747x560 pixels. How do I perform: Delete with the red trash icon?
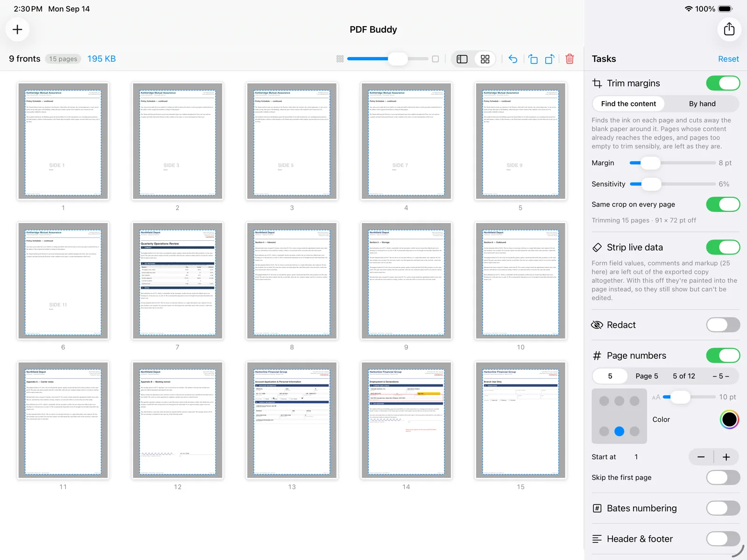[570, 59]
